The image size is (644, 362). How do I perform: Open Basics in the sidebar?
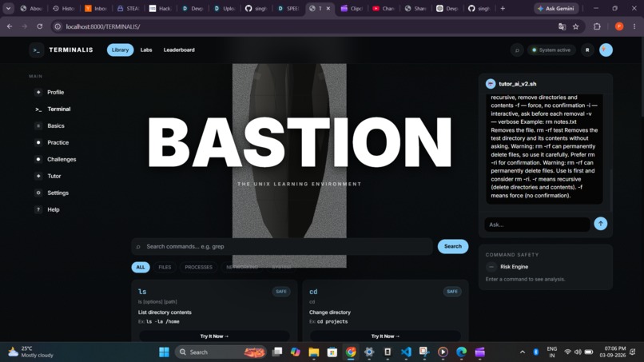pos(56,125)
